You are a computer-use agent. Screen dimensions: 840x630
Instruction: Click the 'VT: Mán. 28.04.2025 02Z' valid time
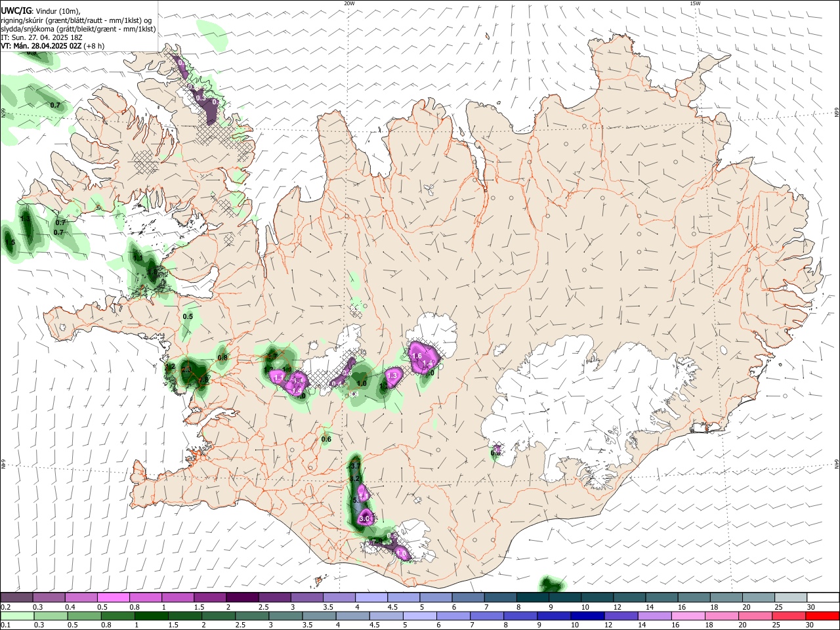41,47
